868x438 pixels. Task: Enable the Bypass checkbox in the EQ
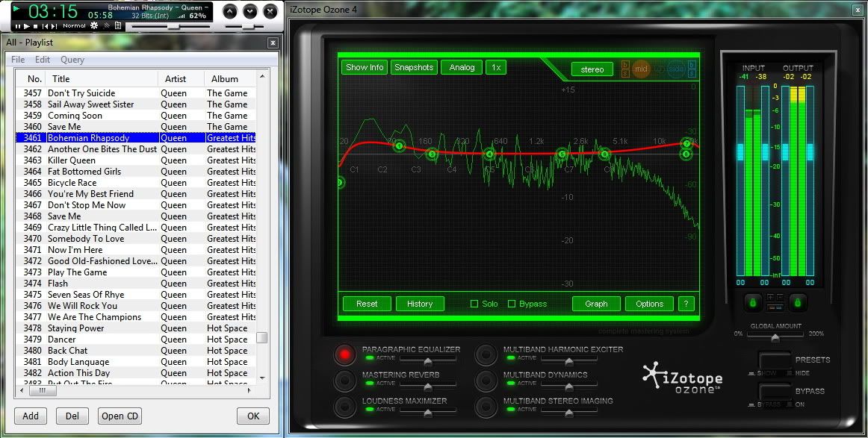[512, 304]
